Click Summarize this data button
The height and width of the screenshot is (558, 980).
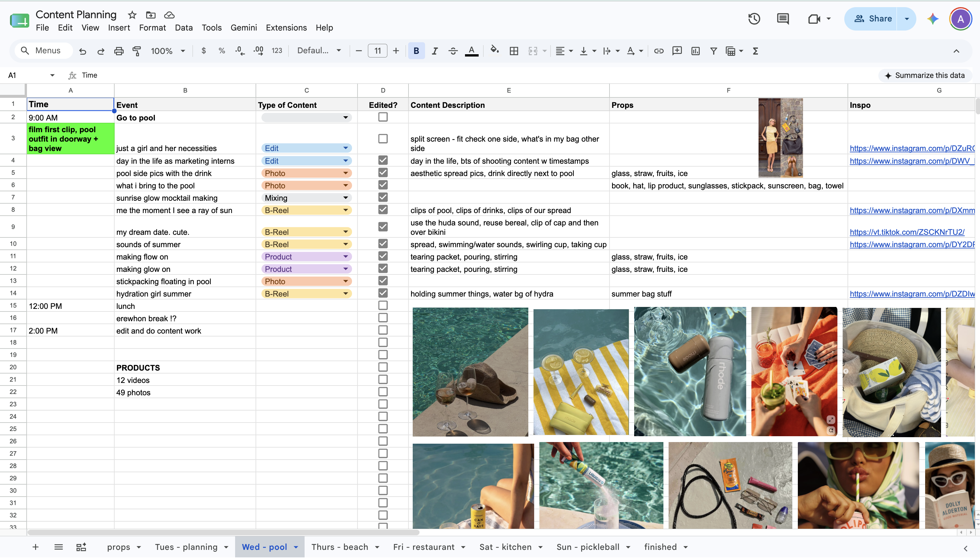[925, 75]
